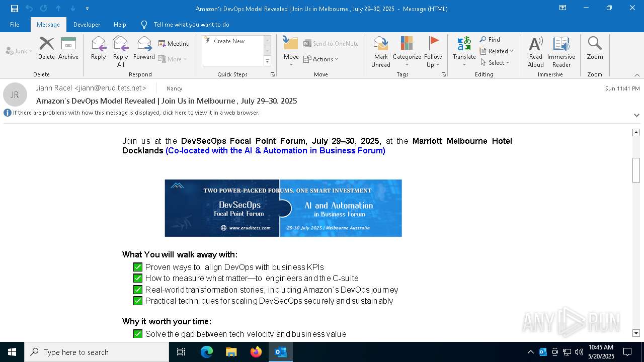Expand the More respond options

(173, 59)
